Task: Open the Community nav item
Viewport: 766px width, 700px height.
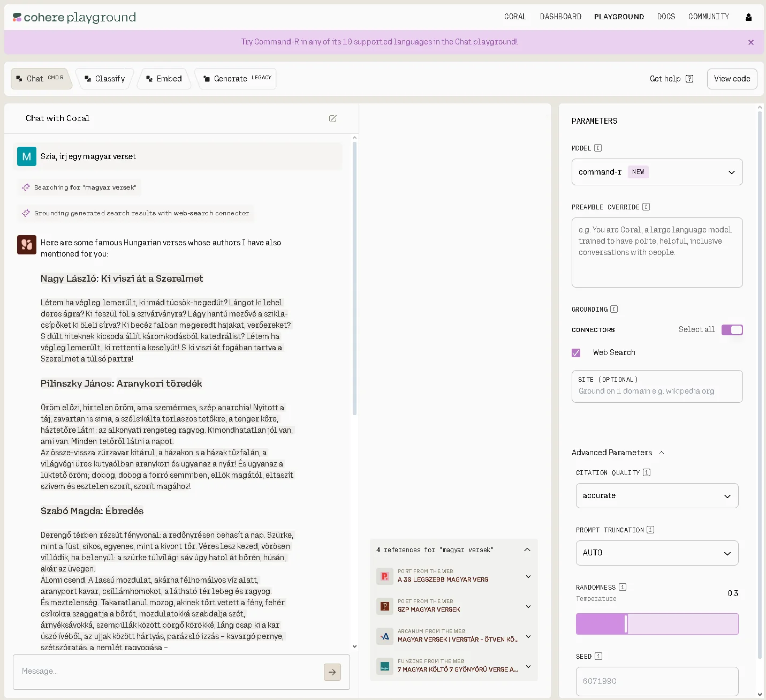Action: coord(709,17)
